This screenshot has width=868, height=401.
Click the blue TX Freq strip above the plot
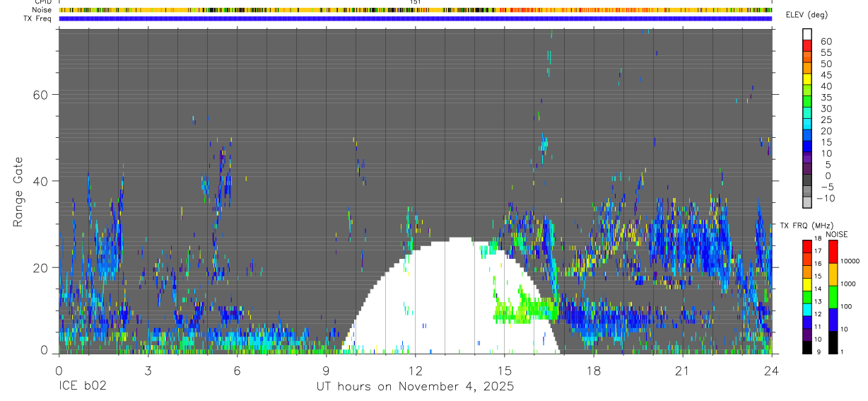415,18
